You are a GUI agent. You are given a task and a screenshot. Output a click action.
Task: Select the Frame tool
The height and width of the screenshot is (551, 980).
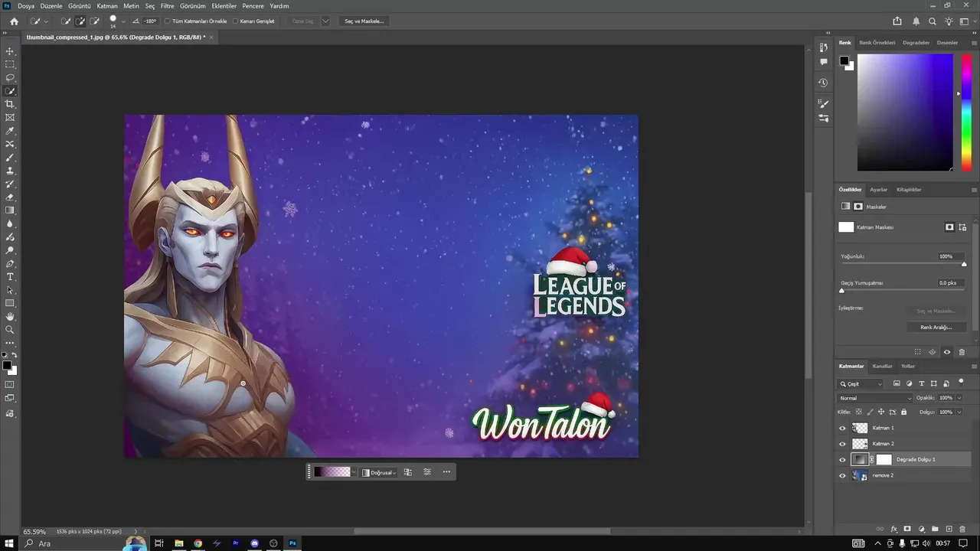(10, 117)
